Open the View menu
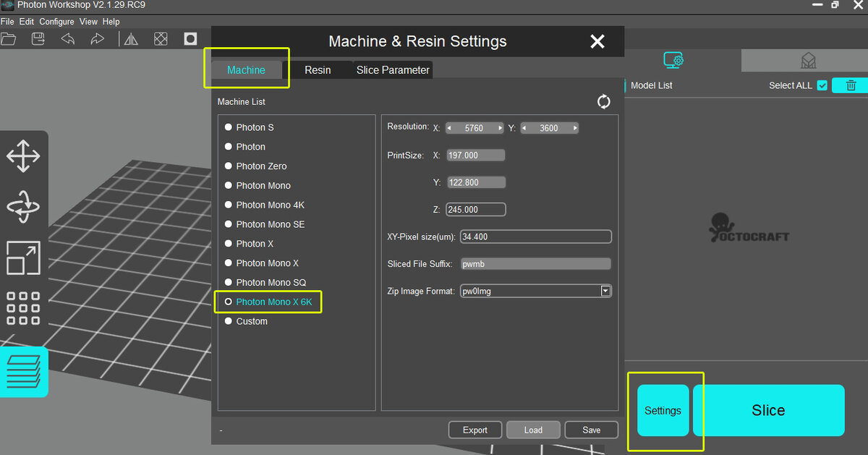The width and height of the screenshot is (868, 455). (88, 22)
